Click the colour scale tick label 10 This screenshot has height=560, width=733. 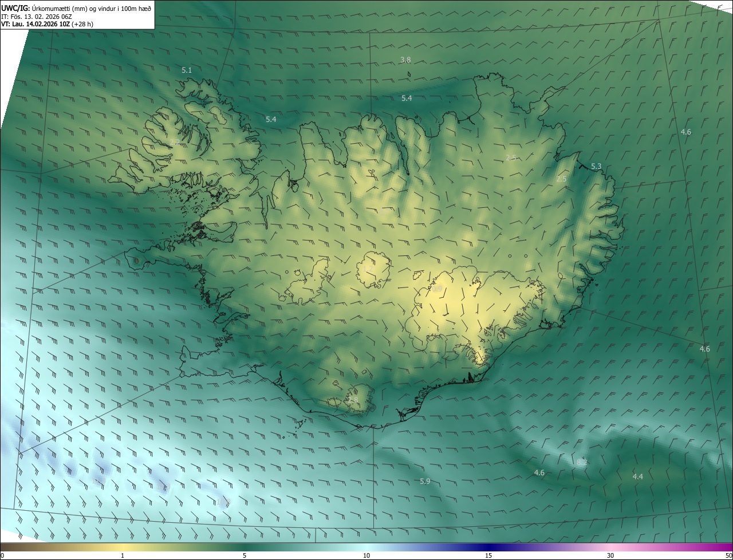click(366, 555)
